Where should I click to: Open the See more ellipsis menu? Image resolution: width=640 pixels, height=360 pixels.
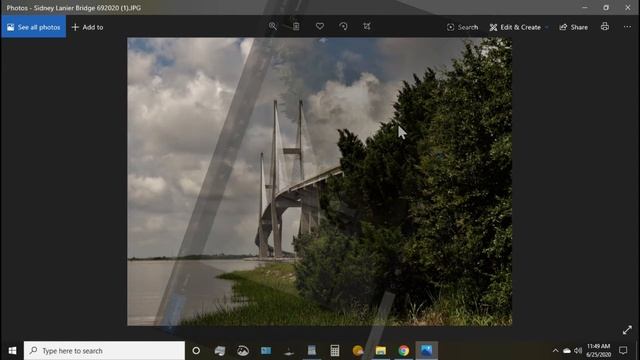[627, 27]
